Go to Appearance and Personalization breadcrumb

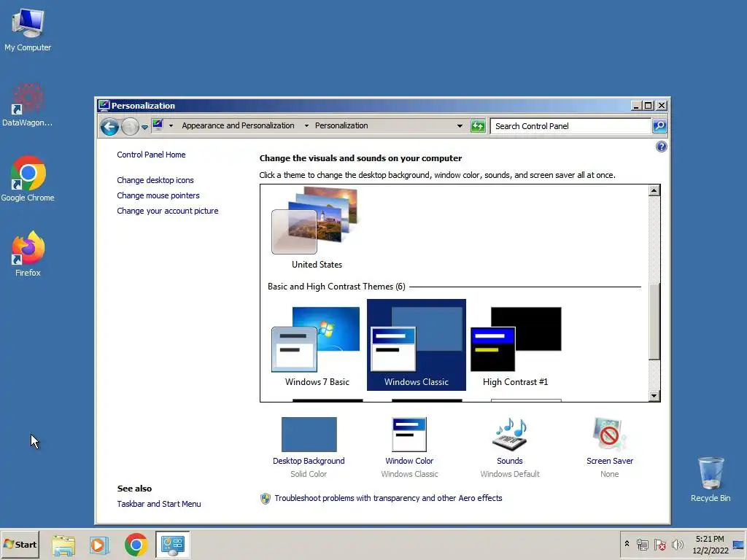point(238,125)
